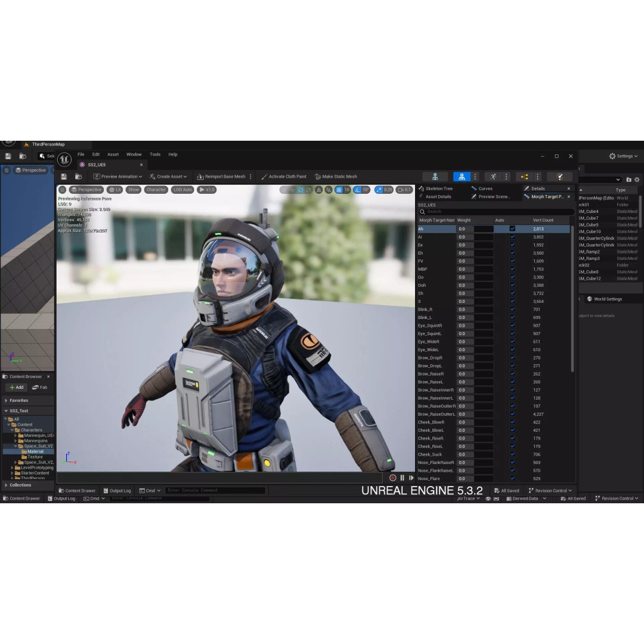Uncheck Auto for the MBP morph target
The height and width of the screenshot is (644, 644).
click(512, 269)
